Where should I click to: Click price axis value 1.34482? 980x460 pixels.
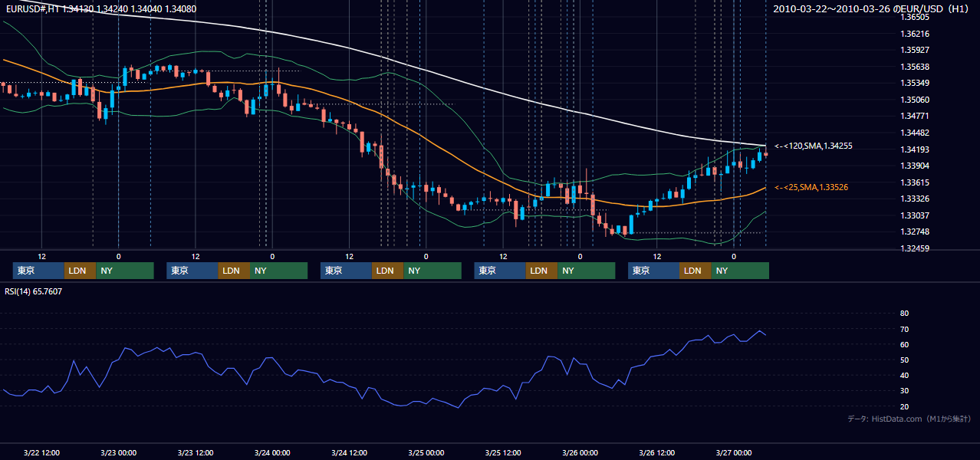(x=915, y=133)
